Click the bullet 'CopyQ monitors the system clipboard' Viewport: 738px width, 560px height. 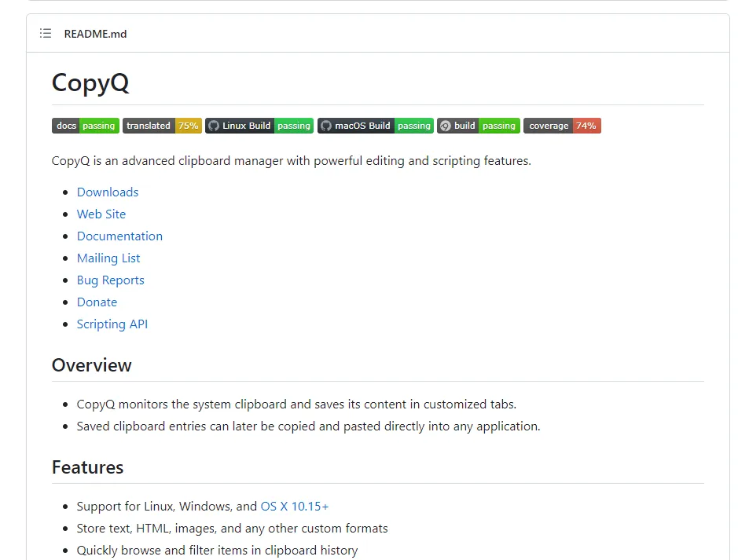point(296,404)
